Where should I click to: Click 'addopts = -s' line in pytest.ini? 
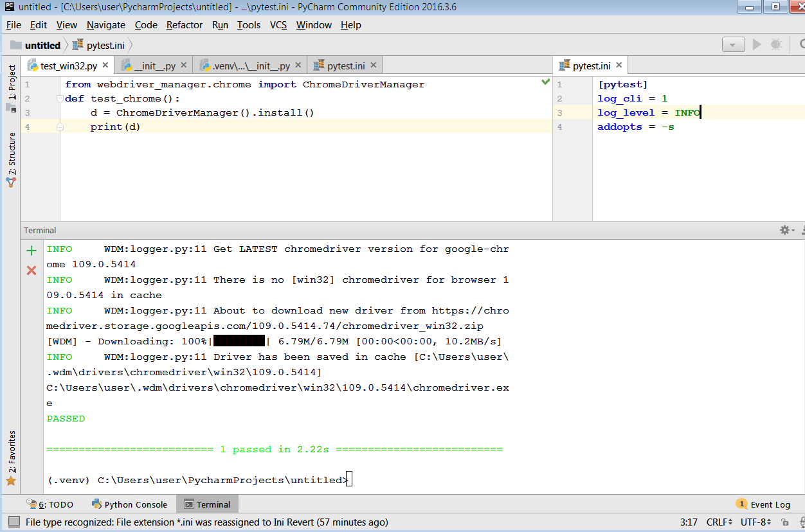point(636,127)
